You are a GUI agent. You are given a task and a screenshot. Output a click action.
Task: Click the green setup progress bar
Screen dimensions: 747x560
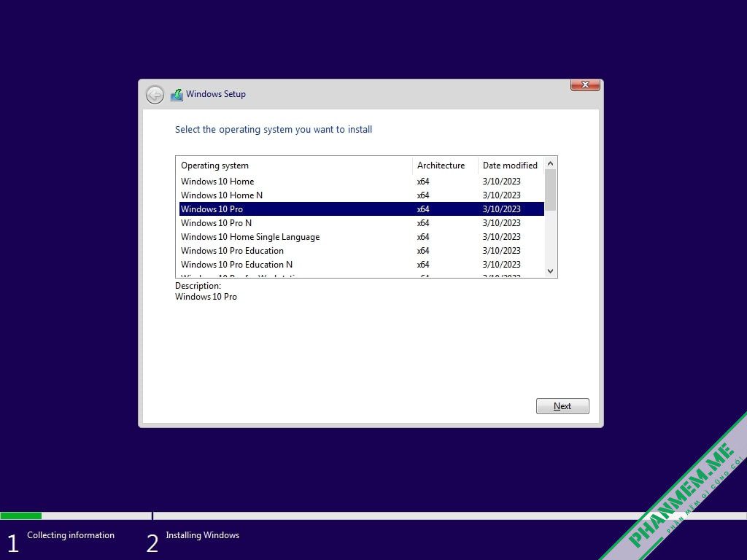(21, 516)
